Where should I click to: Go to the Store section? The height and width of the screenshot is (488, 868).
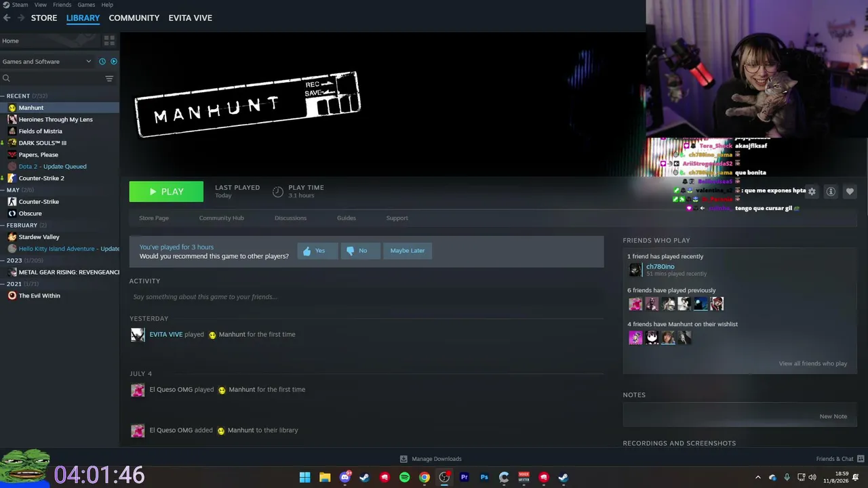coord(44,18)
